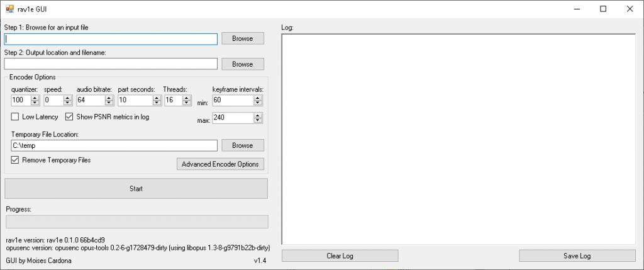Clear Log button
Viewport: 644px width, 270px height.
click(340, 256)
